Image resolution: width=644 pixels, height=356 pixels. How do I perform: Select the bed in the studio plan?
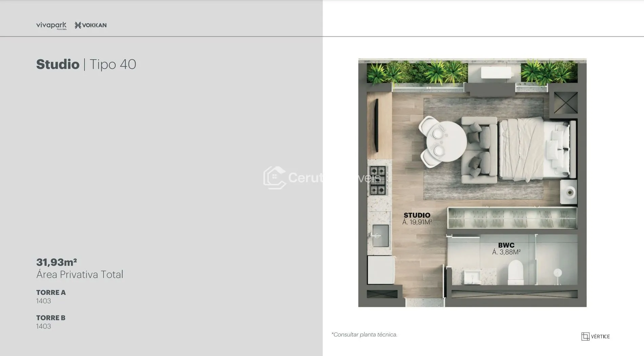536,149
